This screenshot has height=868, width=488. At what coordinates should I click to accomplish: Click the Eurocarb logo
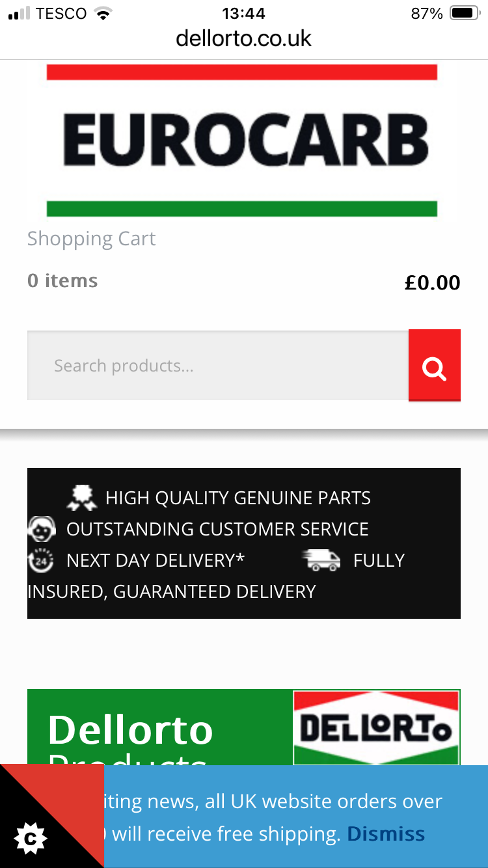point(242,140)
